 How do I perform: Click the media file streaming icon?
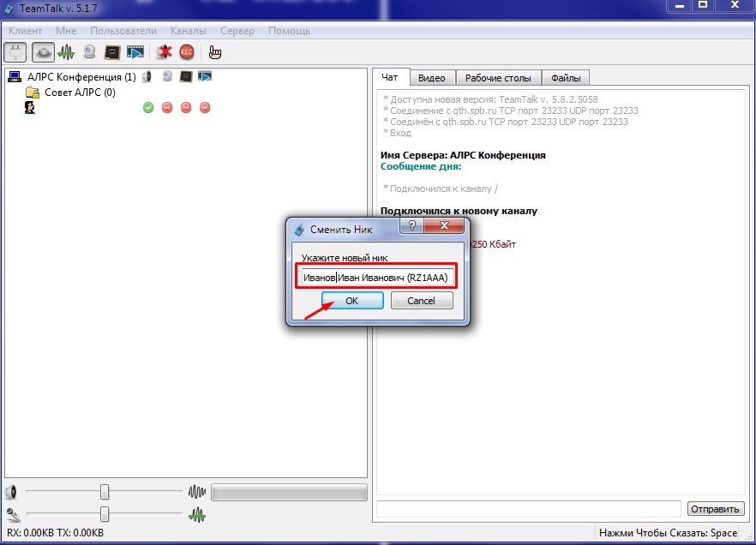(x=135, y=52)
